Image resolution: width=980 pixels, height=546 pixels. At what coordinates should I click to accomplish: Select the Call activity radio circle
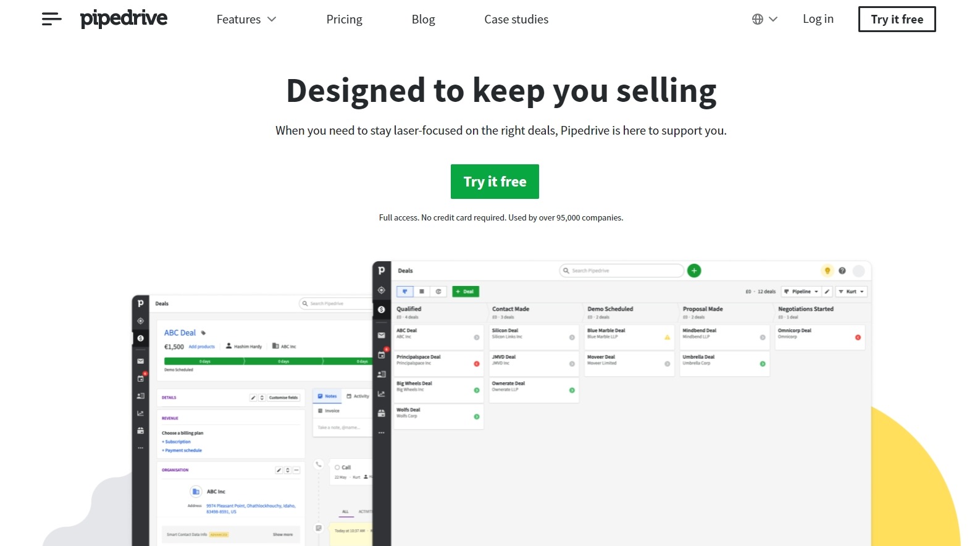pos(337,468)
